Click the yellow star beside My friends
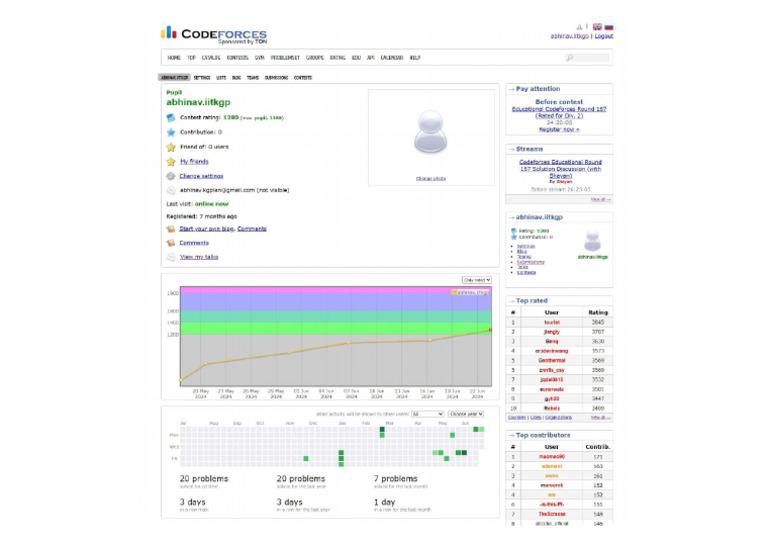This screenshot has height=543, width=768. coord(171,161)
